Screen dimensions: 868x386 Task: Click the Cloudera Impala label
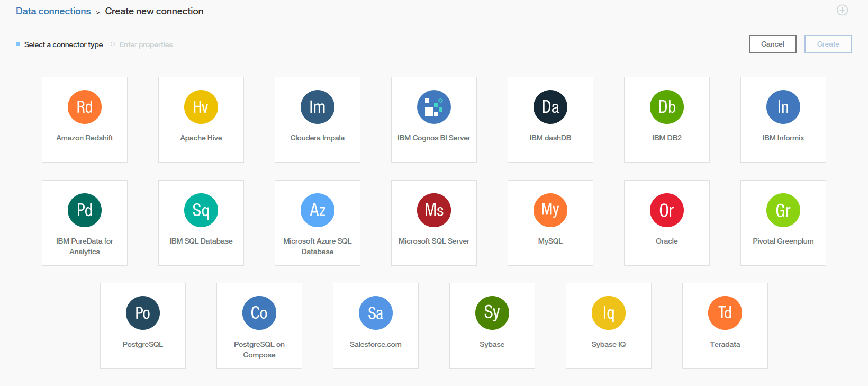(x=318, y=138)
